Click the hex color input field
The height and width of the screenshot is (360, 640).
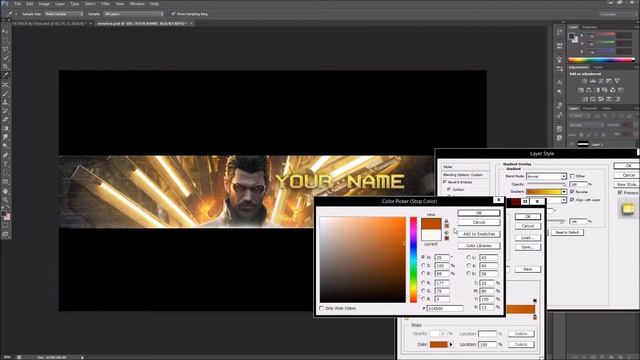tap(445, 309)
